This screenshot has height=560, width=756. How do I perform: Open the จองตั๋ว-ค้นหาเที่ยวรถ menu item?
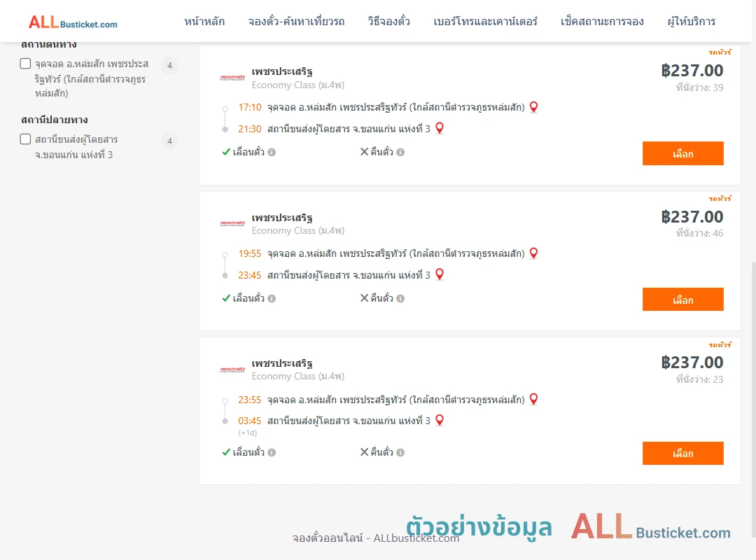pyautogui.click(x=296, y=21)
